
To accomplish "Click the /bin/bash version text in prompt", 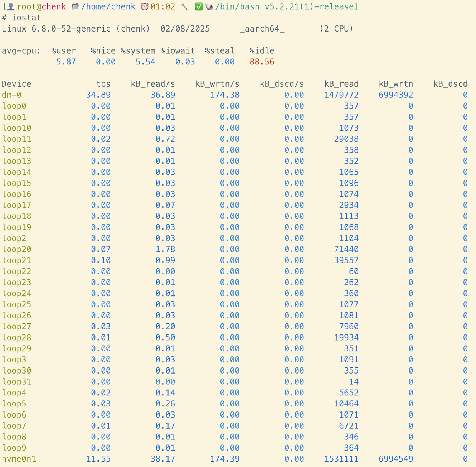I will coord(286,7).
